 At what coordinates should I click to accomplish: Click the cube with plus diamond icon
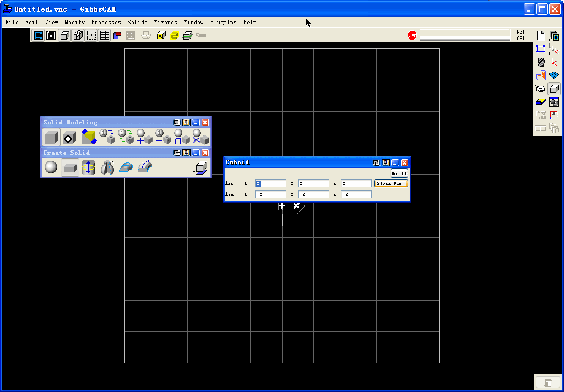pos(69,138)
